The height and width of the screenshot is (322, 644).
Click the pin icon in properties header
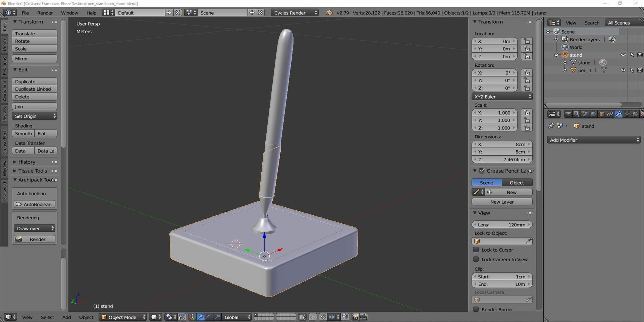(551, 126)
